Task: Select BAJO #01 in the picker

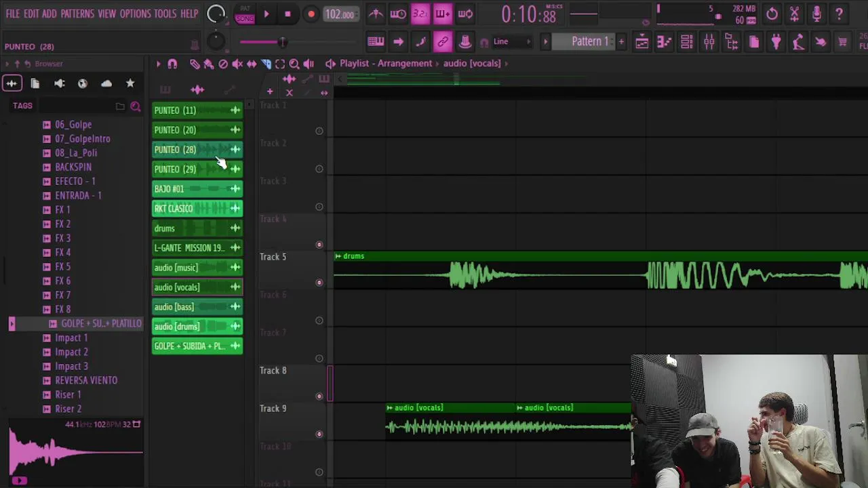Action: [x=197, y=188]
